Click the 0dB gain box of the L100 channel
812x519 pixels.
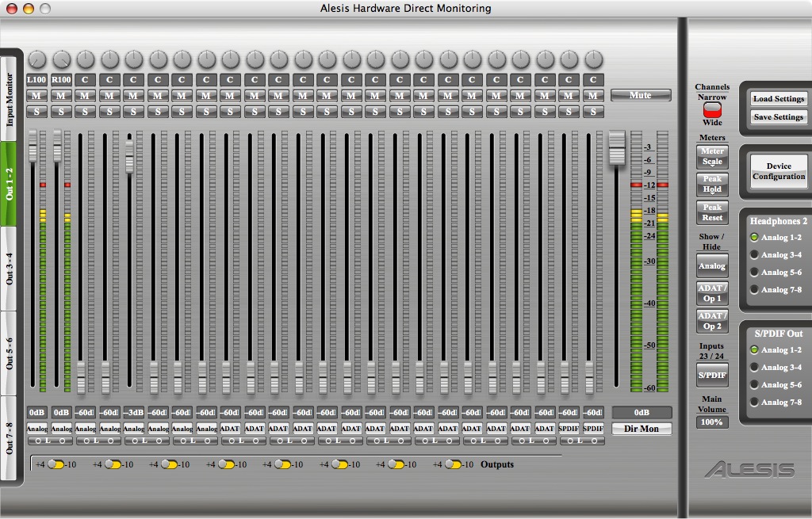click(x=36, y=412)
